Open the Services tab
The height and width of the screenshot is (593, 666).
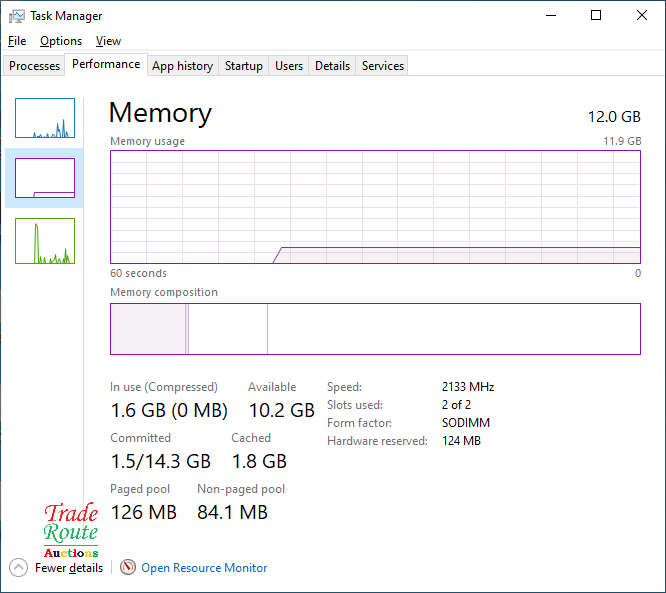(382, 66)
